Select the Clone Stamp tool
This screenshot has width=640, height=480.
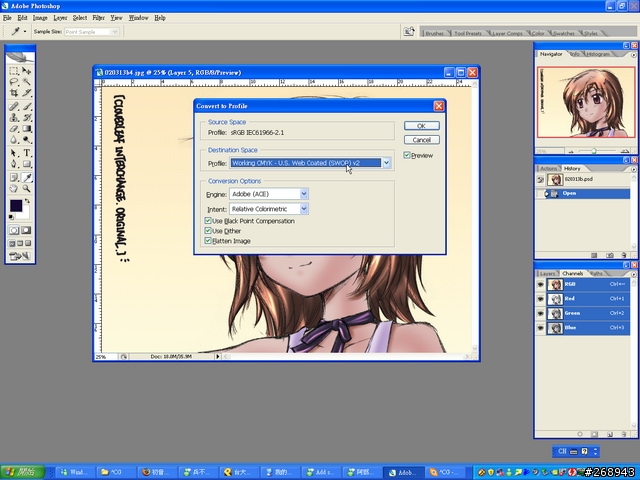[x=14, y=118]
